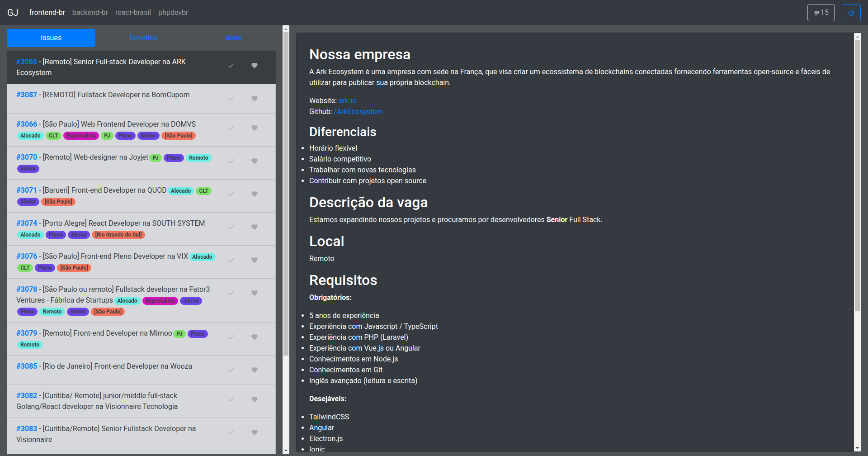Switch to react-brasil repository
This screenshot has height=456, width=868.
[133, 13]
